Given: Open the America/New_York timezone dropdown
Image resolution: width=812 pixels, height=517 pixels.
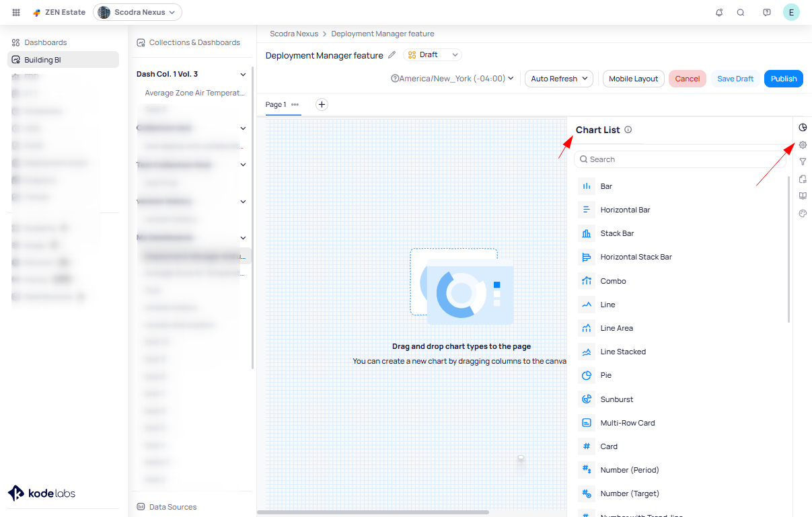Looking at the screenshot, I should (x=452, y=79).
